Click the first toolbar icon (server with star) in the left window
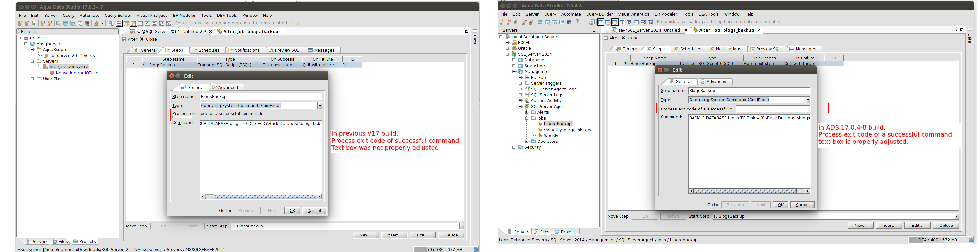The image size is (980, 252). click(20, 23)
